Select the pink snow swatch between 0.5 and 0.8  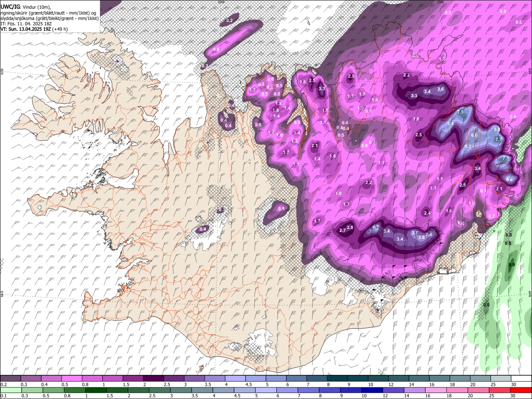pos(71,378)
